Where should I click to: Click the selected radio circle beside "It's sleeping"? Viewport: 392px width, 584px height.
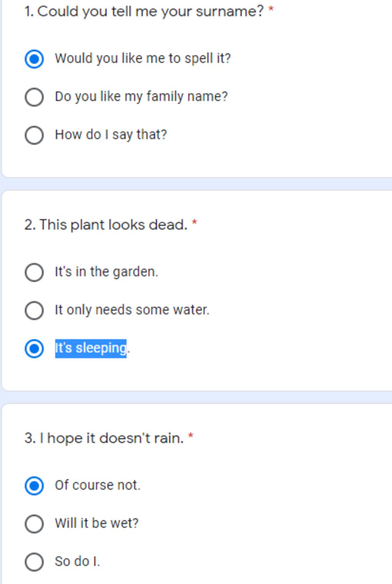[x=34, y=349]
